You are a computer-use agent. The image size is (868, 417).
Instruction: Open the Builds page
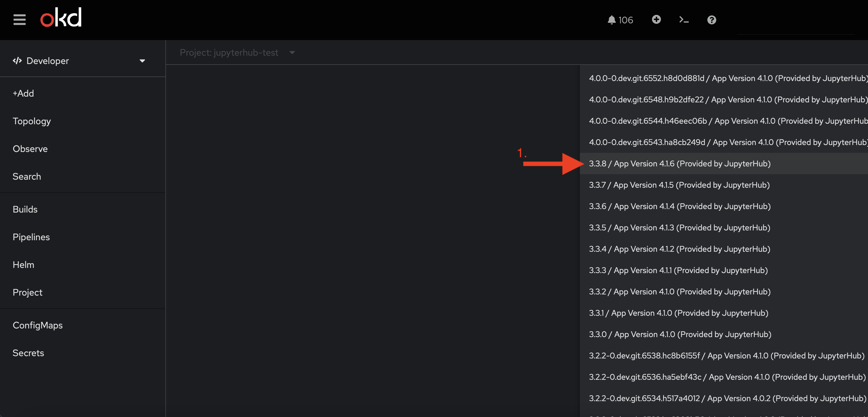[x=82, y=209]
